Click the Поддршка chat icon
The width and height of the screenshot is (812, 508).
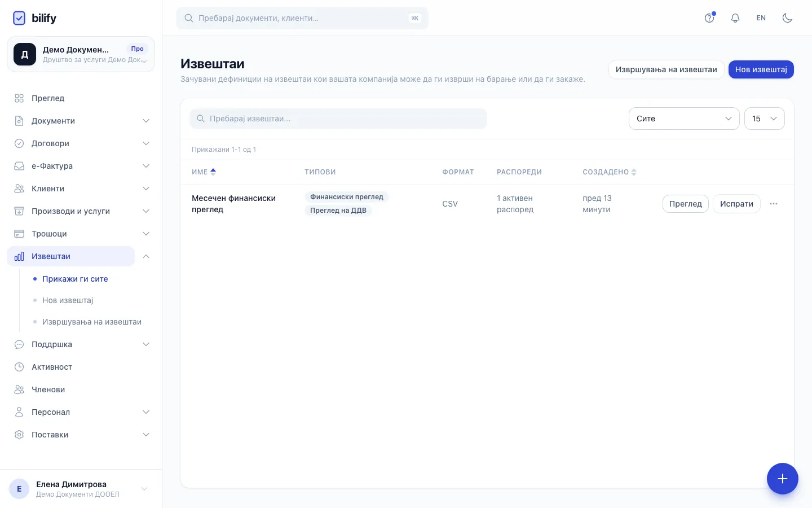click(x=19, y=344)
